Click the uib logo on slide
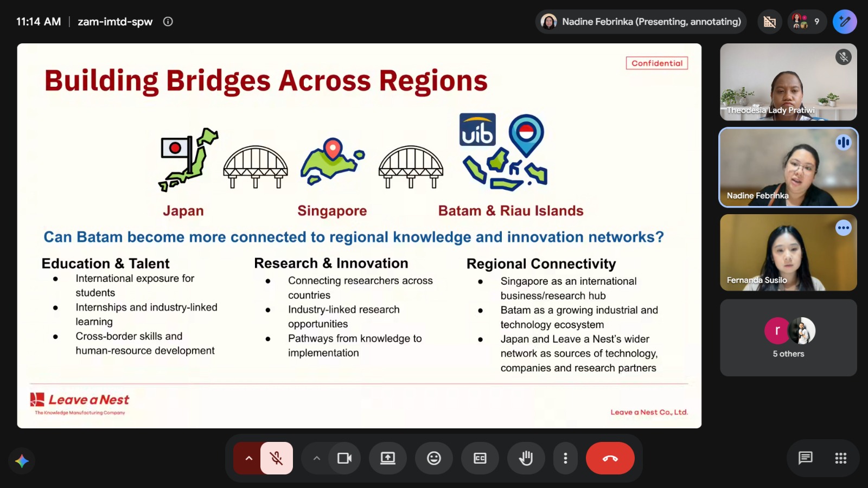The height and width of the screenshot is (488, 868). click(x=477, y=130)
